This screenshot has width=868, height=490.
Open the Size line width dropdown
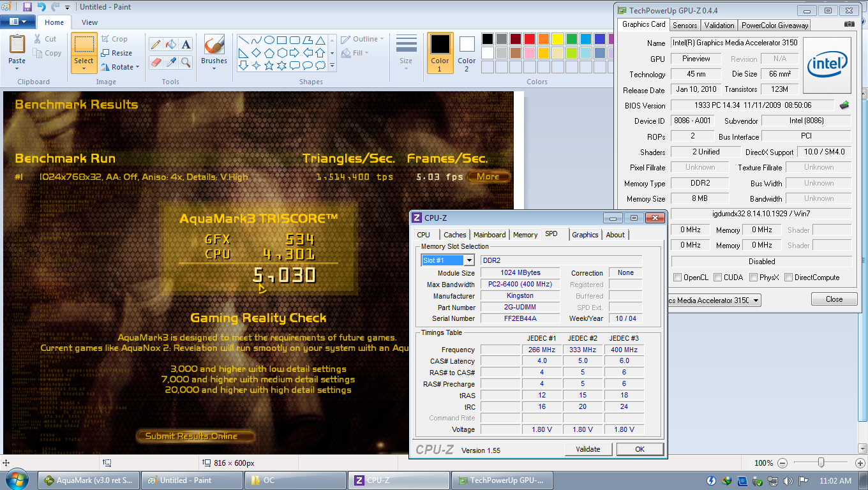click(x=406, y=52)
